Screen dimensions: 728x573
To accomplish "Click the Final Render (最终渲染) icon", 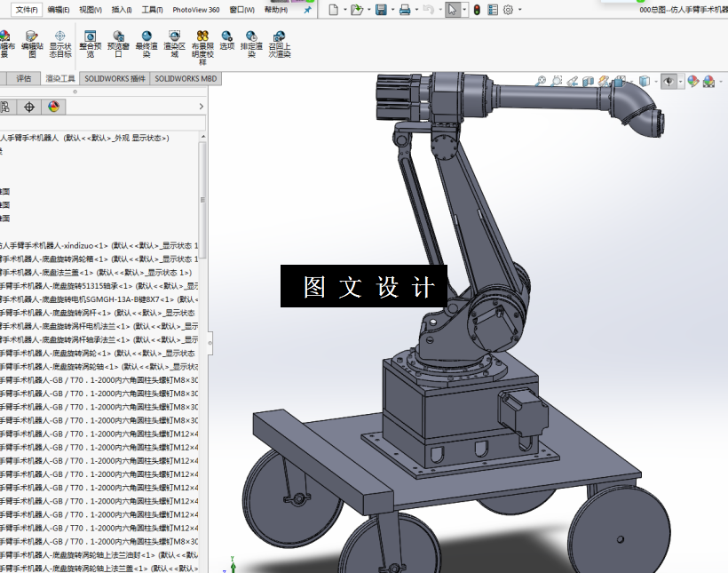I will [x=146, y=44].
